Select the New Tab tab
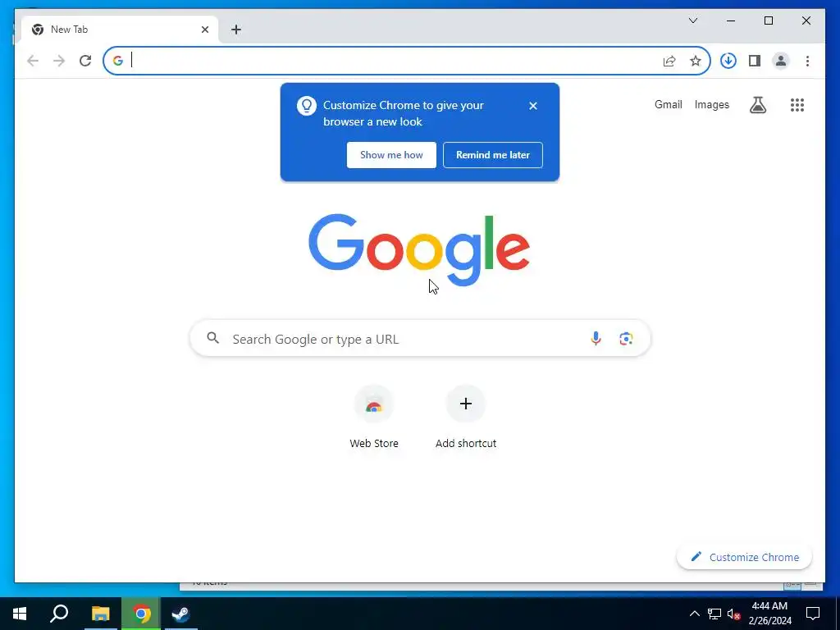 tap(120, 30)
